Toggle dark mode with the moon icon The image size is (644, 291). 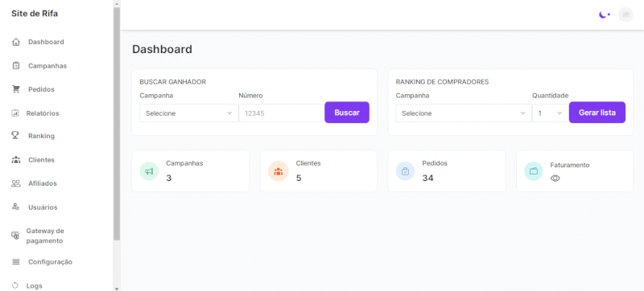pyautogui.click(x=605, y=14)
